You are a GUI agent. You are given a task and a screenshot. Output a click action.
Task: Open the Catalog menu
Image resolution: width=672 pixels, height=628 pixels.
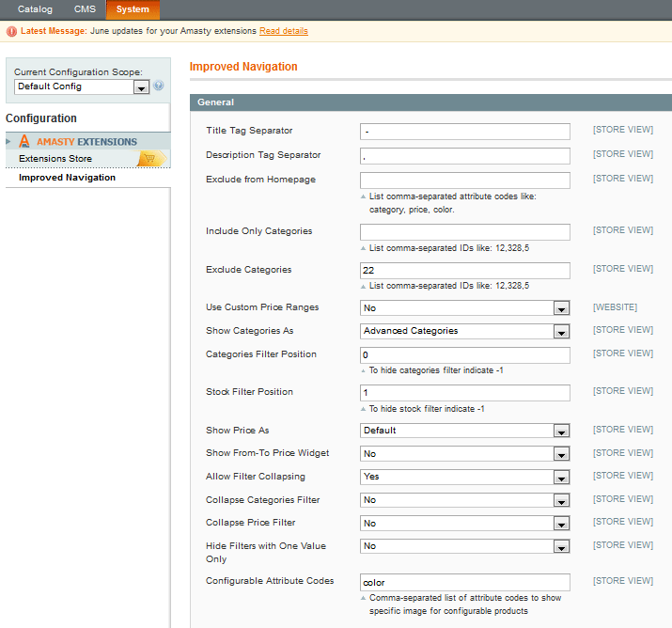point(35,9)
